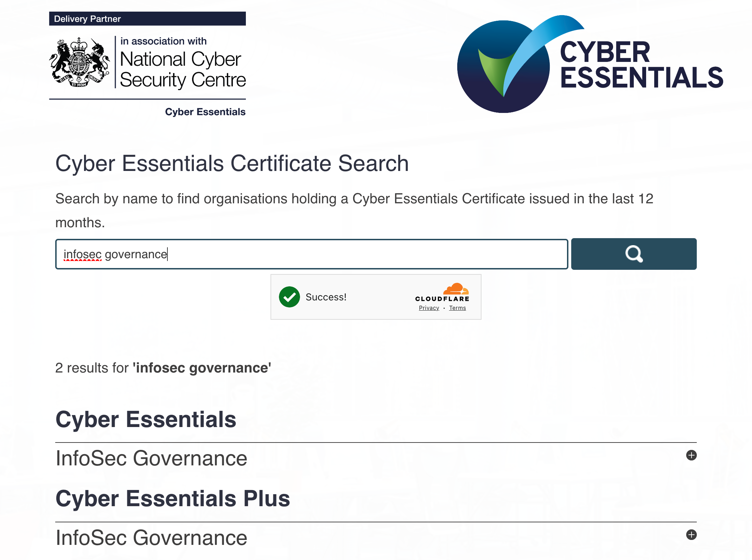
Task: Expand InfoSec Governance under Cyber Essentials Plus
Action: [x=691, y=535]
